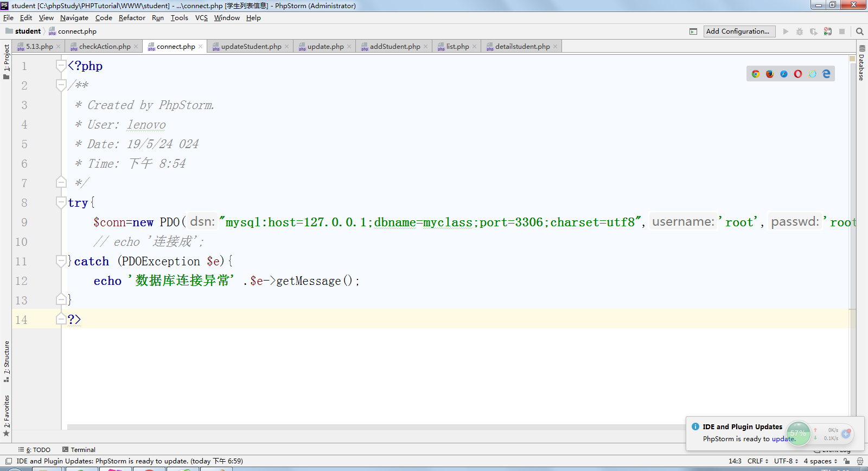
Task: Click the read-only lock icon in status bar
Action: 847,461
